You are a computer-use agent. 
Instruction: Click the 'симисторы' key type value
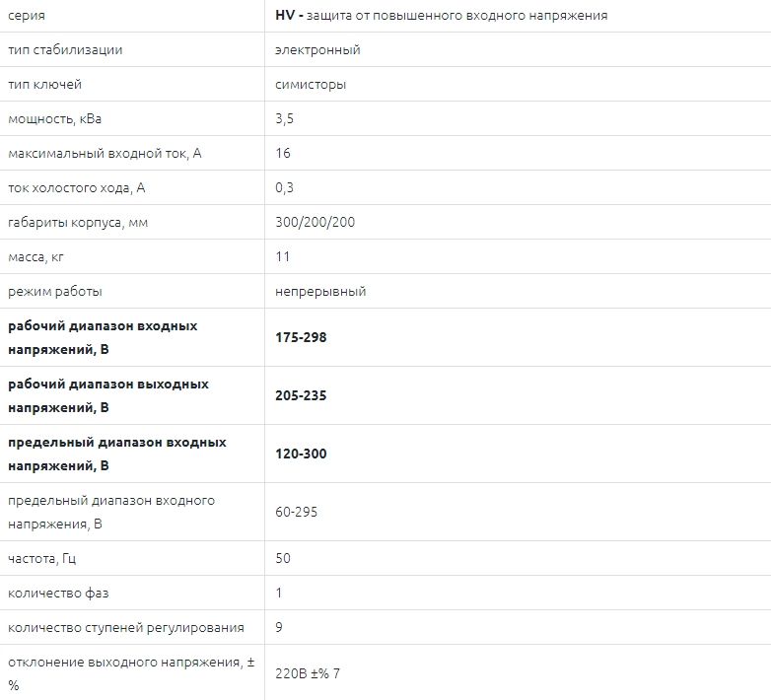(311, 85)
